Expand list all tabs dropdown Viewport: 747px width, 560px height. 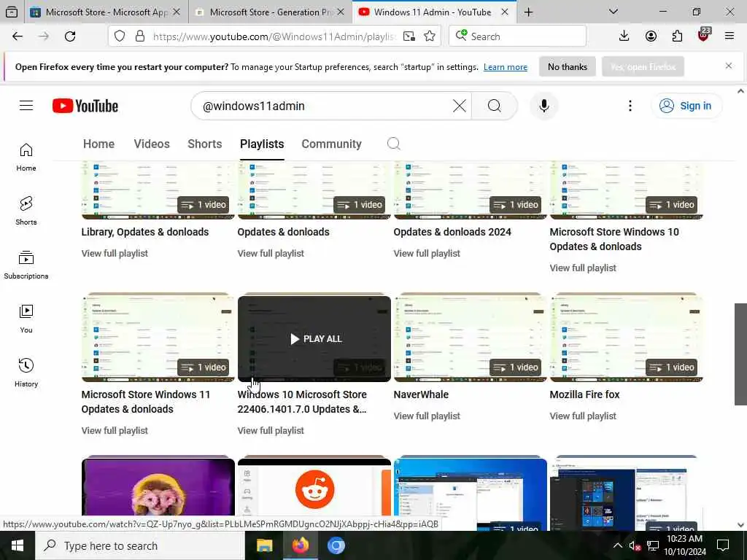[614, 12]
